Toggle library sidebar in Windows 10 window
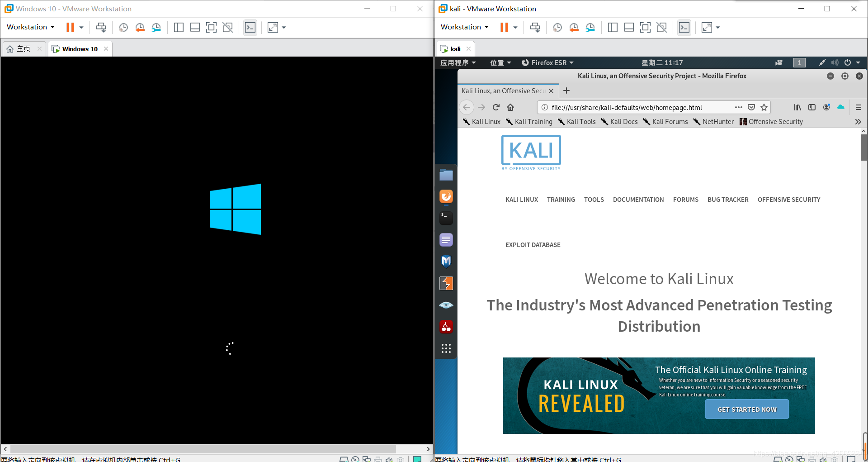 click(x=179, y=27)
